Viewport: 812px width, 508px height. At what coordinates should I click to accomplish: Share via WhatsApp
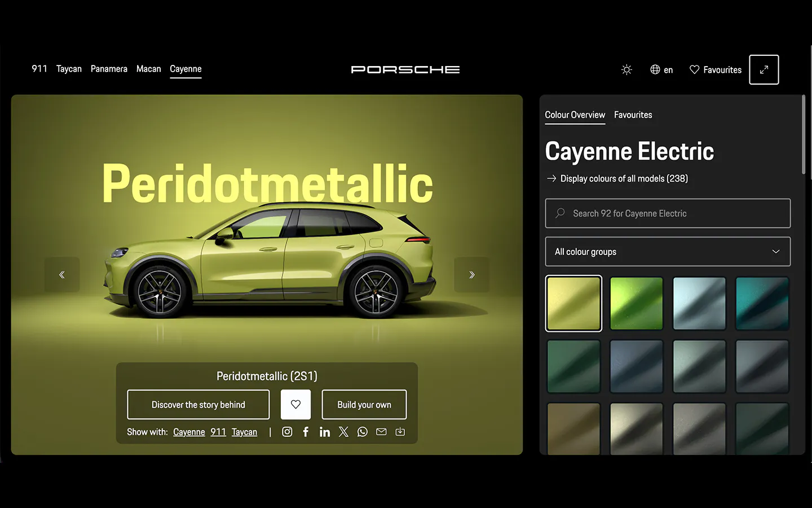[363, 432]
